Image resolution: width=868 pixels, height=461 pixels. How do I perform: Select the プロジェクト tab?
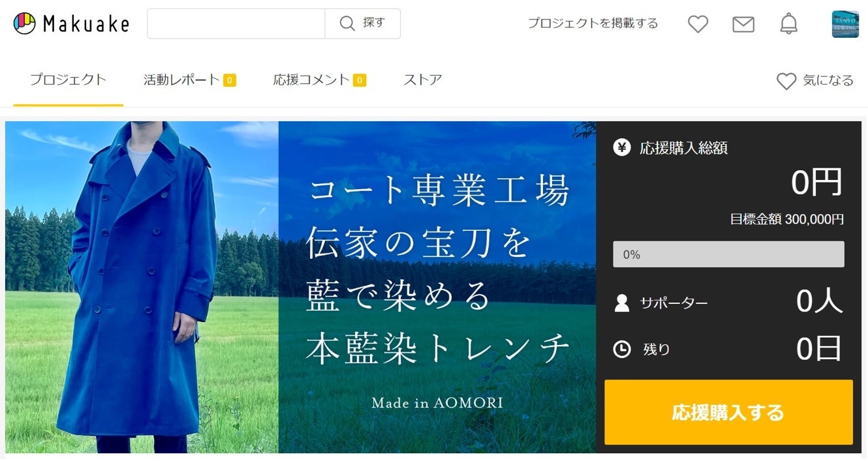68,80
